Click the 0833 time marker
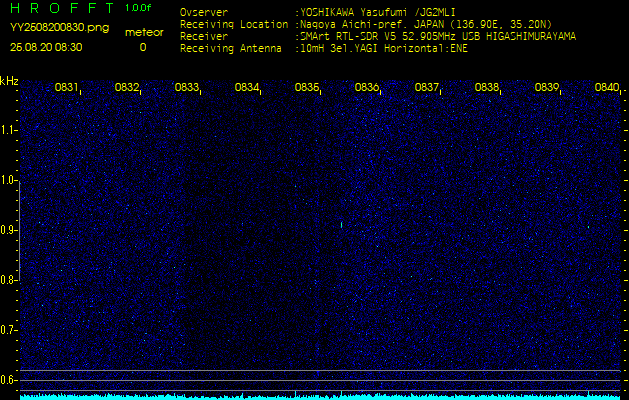629x400 pixels. [187, 87]
